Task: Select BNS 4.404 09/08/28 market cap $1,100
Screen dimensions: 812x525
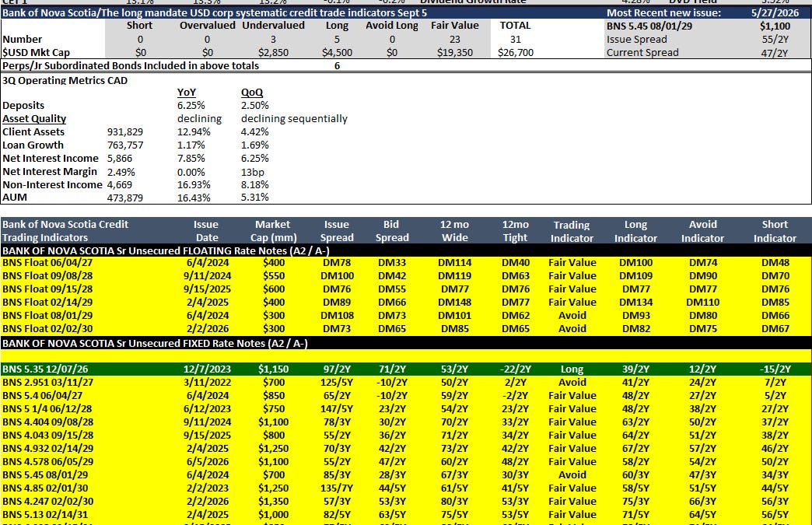Action: pos(274,422)
